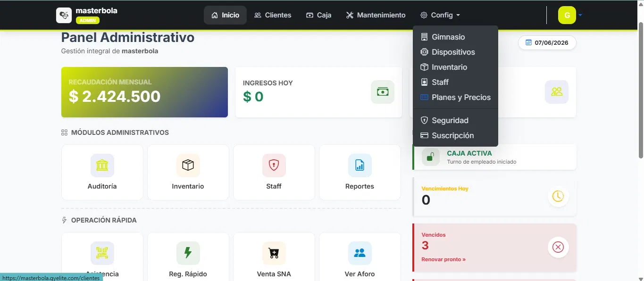Click the Recaudación Mensual gradient card
The width and height of the screenshot is (644, 281).
pos(144,92)
